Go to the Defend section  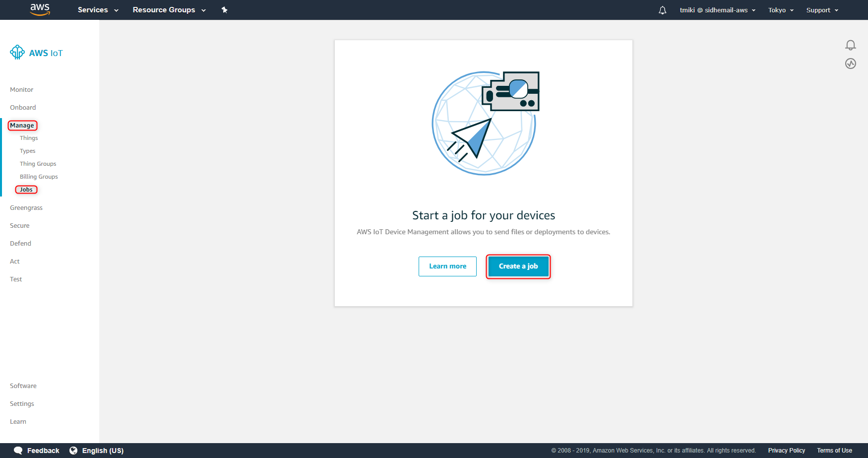[20, 244]
